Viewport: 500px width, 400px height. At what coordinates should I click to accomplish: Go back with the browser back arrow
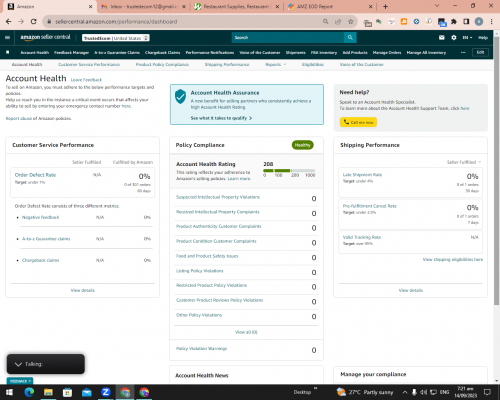9,21
